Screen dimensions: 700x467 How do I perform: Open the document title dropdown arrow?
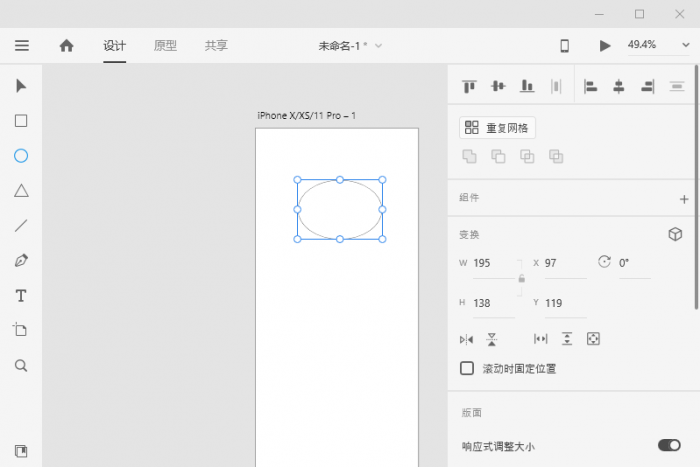378,46
